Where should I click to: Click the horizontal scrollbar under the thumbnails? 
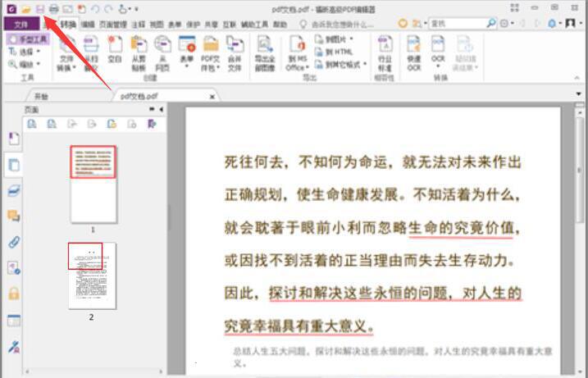coord(93,372)
